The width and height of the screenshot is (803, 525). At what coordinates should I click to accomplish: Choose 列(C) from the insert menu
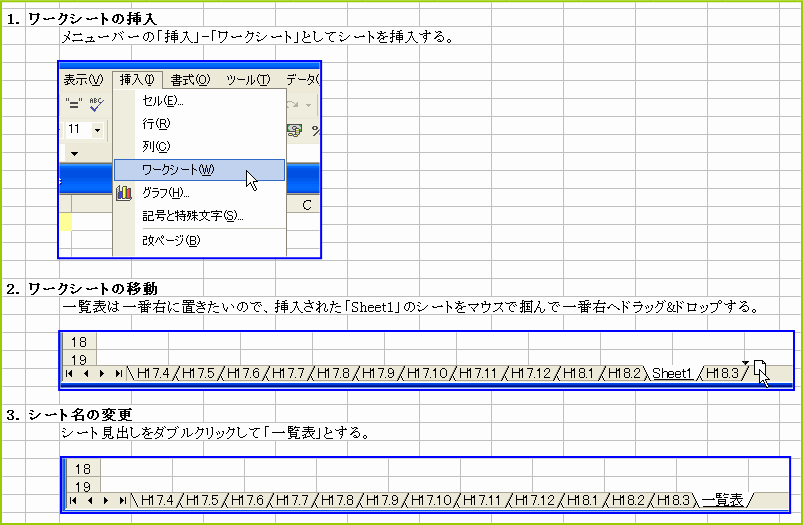point(200,146)
